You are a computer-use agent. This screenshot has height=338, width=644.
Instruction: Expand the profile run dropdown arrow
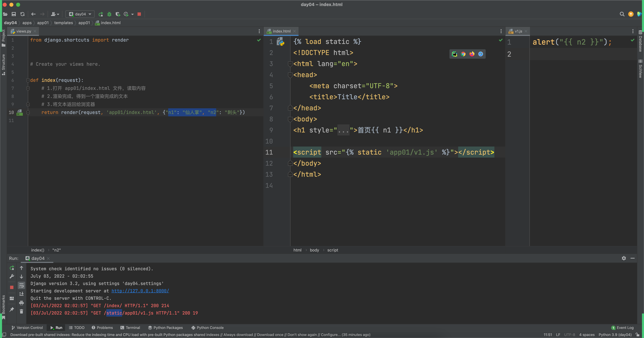(132, 14)
